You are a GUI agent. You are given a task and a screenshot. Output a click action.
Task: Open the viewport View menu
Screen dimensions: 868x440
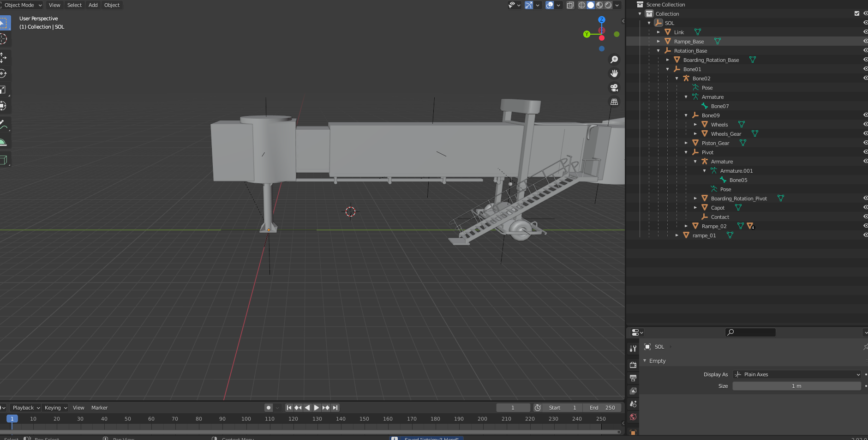54,5
